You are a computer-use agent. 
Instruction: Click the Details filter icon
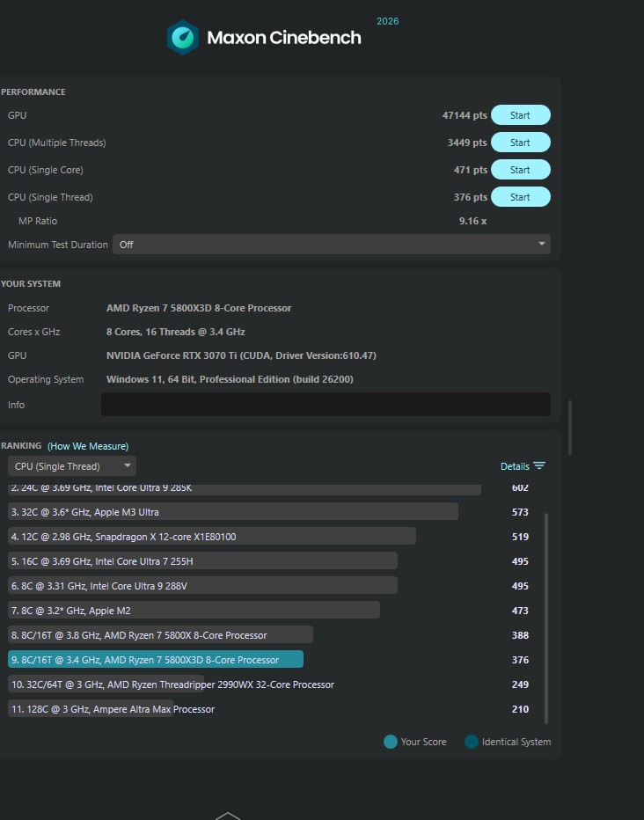click(x=539, y=465)
